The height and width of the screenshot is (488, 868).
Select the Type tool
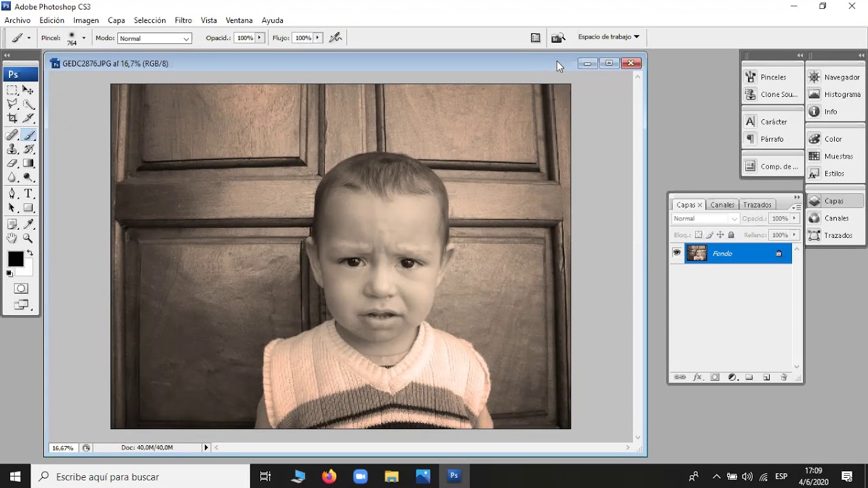28,194
